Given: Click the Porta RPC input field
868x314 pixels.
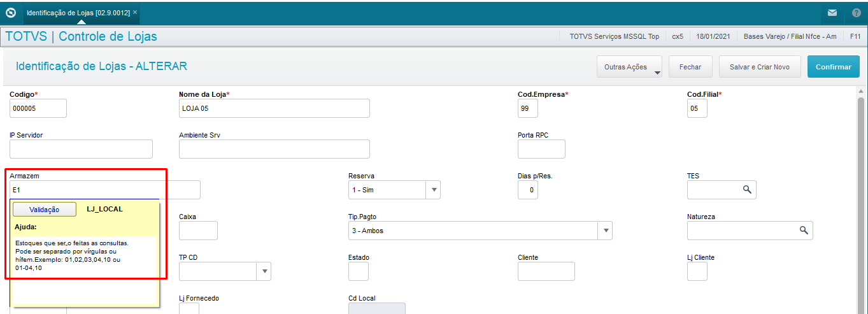Looking at the screenshot, I should pos(541,149).
